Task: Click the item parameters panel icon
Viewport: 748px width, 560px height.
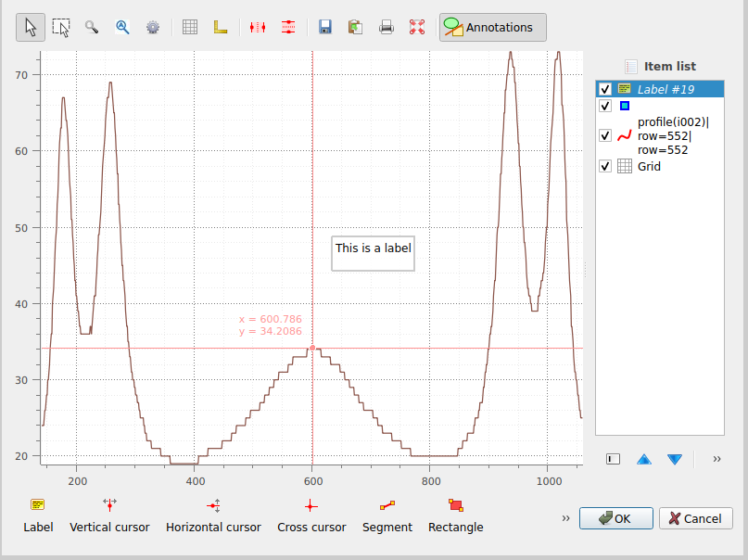Action: click(613, 459)
